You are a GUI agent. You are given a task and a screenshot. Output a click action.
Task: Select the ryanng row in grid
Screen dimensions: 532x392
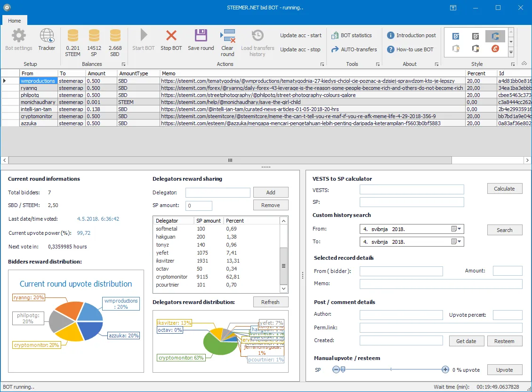(x=266, y=88)
